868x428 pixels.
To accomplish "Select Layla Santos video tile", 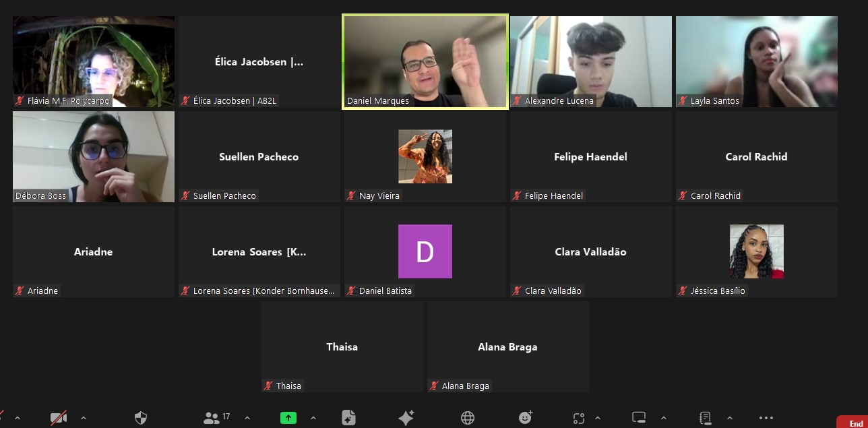I will point(757,61).
